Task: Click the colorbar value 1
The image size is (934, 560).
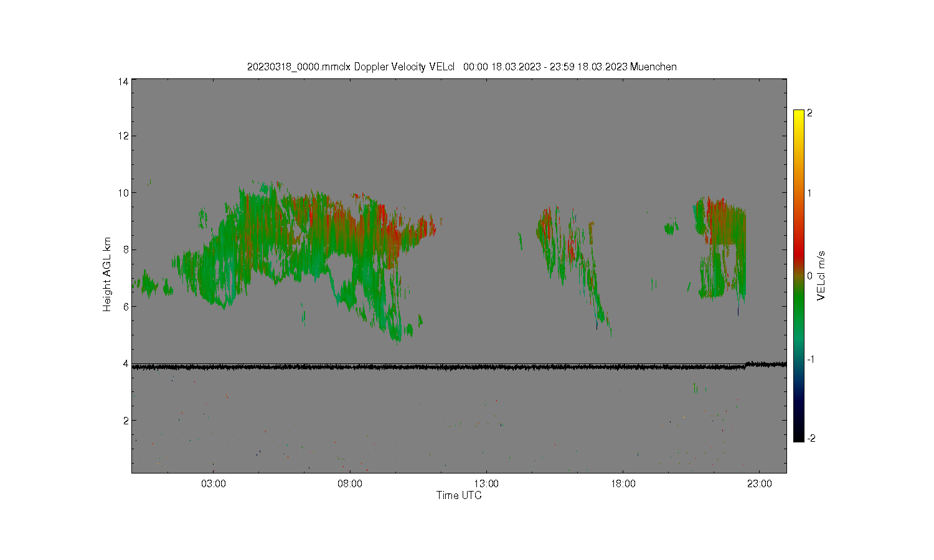Action: 809,193
